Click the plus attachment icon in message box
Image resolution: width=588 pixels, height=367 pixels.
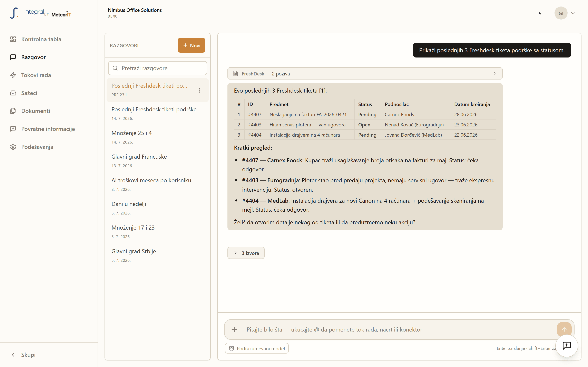[234, 329]
